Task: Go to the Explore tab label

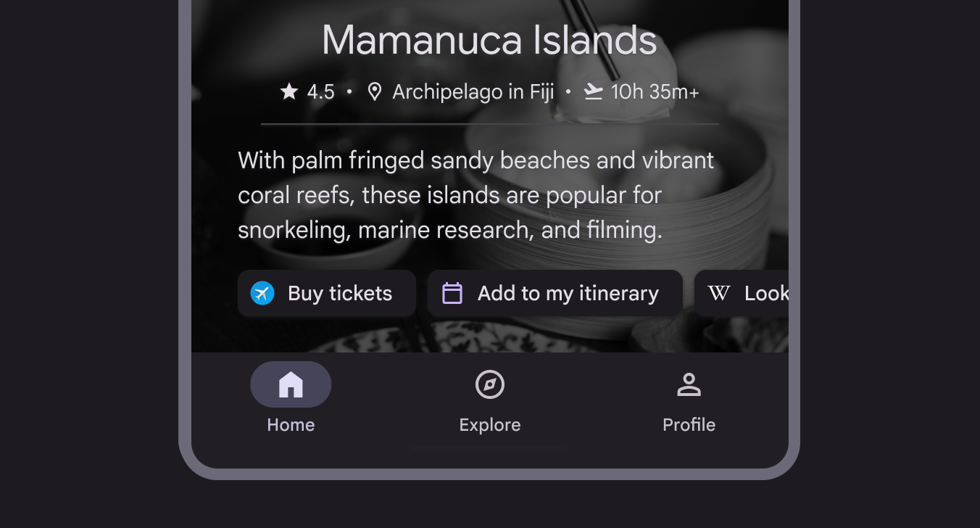Action: [x=490, y=425]
